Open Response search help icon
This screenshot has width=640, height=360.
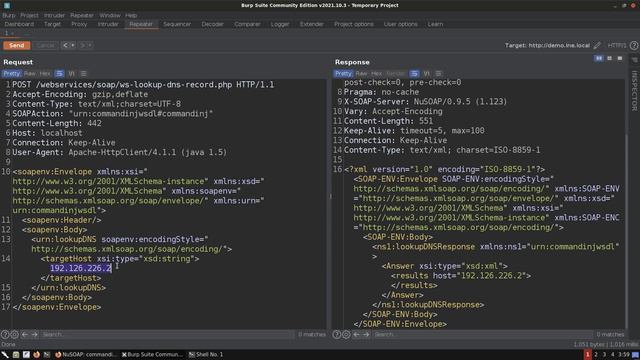pos(336,334)
